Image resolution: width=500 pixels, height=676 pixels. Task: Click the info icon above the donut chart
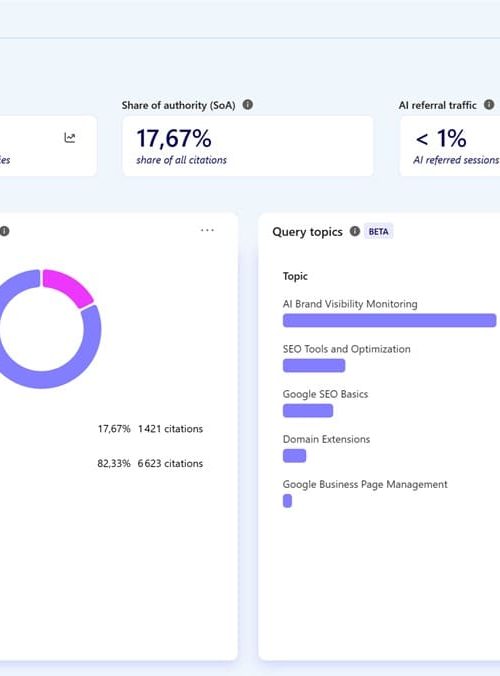click(4, 231)
